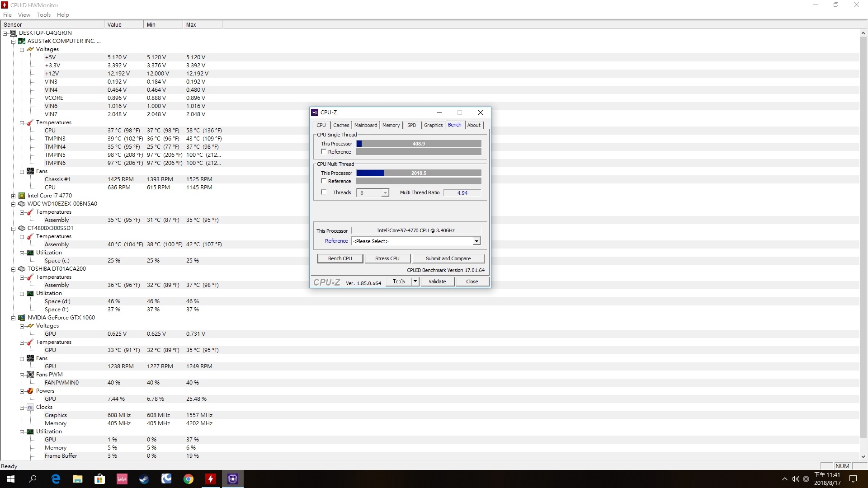Click the single thread score bar 408.9
This screenshot has width=868, height=488.
point(419,144)
